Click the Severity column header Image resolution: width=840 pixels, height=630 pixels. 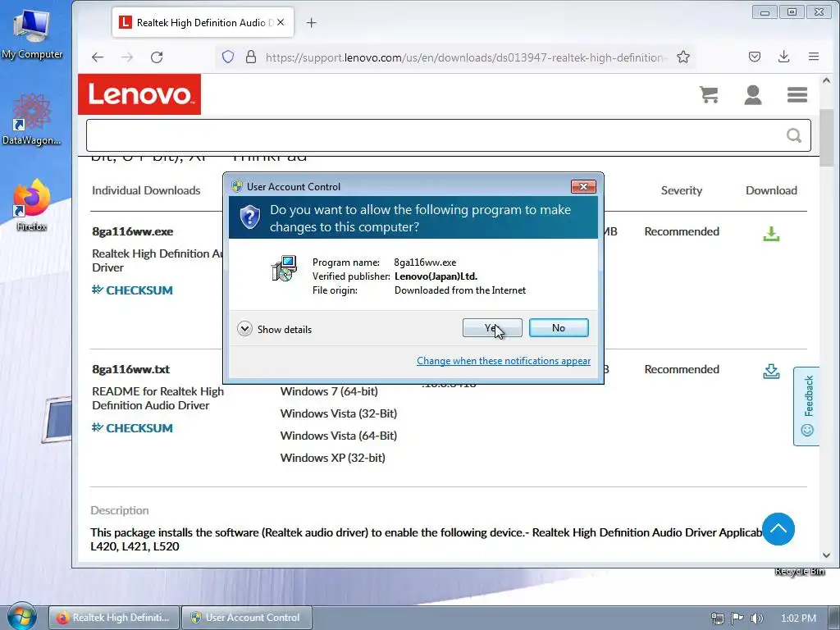pos(682,190)
